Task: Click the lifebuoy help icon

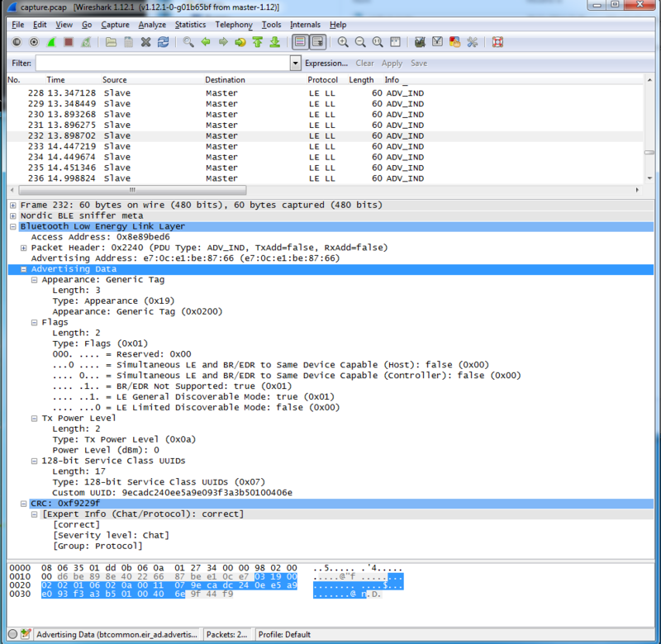Action: (497, 42)
